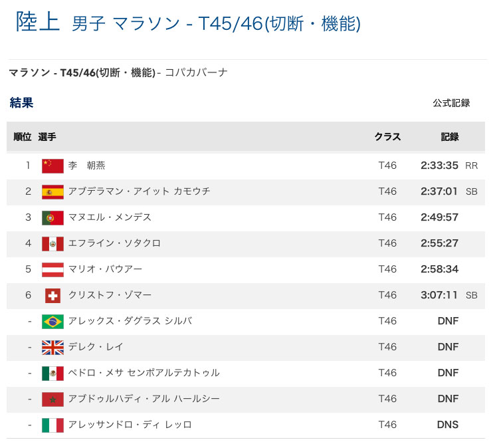Click the Mexico flag icon

[x=52, y=373]
